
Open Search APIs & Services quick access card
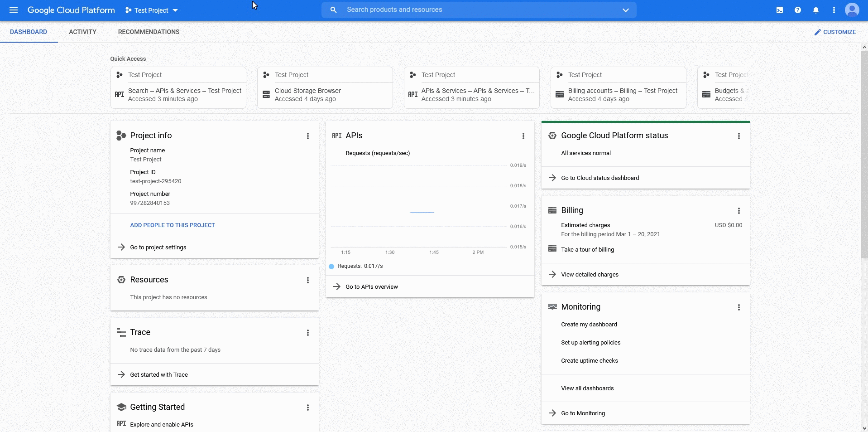coord(178,88)
